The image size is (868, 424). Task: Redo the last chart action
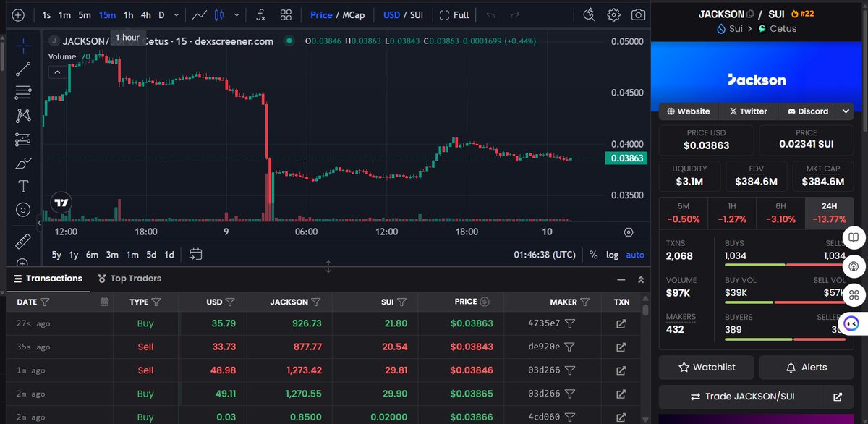pos(514,14)
